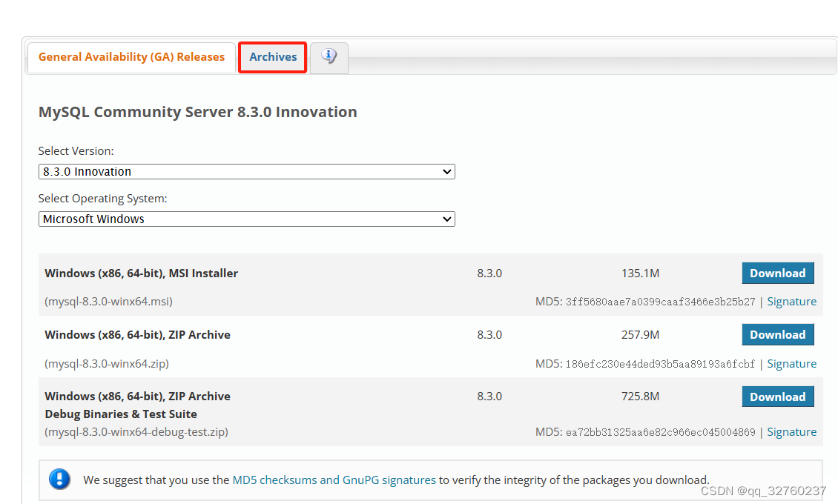Click the Download button for the ZIP Archive
Screen dimensions: 838x504
(778, 334)
